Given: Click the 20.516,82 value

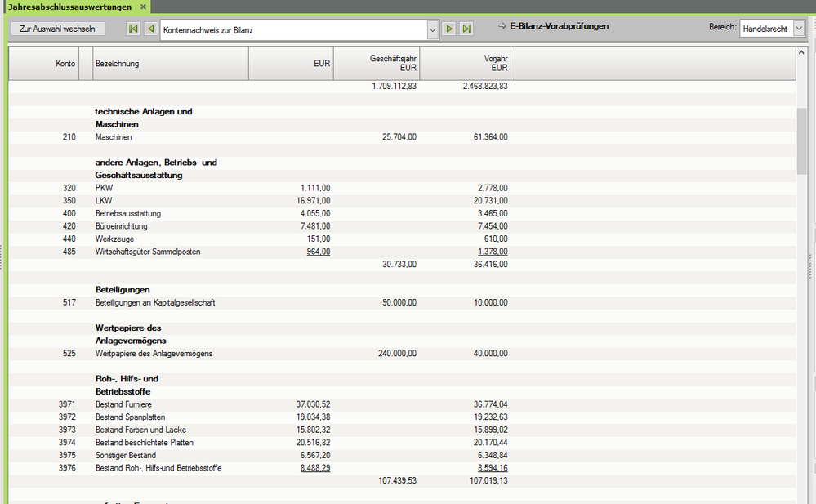Looking at the screenshot, I should (x=314, y=443).
